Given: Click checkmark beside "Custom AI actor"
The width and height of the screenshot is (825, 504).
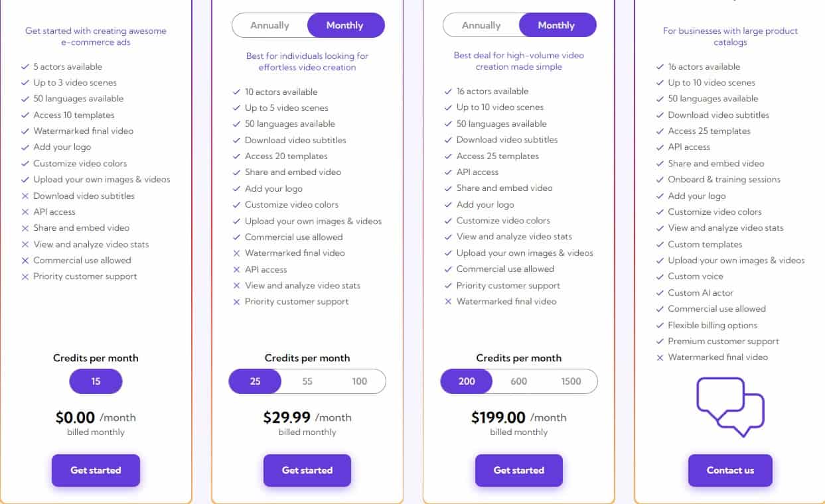Looking at the screenshot, I should point(660,292).
